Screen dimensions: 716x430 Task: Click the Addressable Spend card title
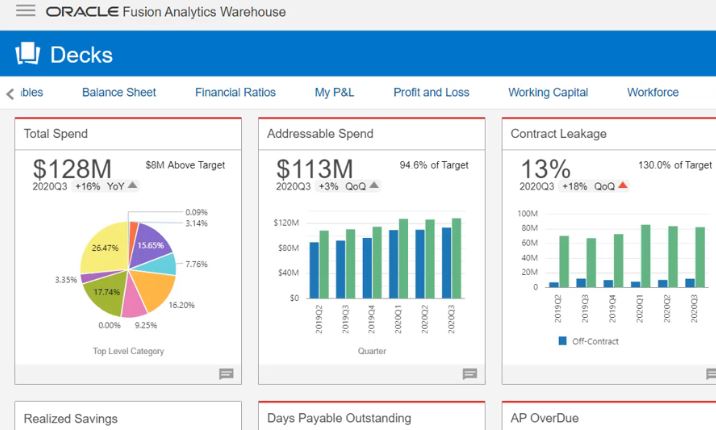(320, 134)
